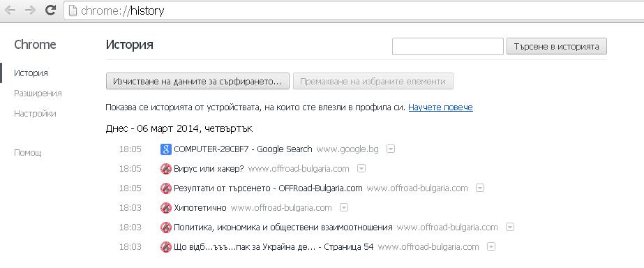644x268 pixels.
Task: Open the Вирус или хакер? history entry
Action: 209,168
